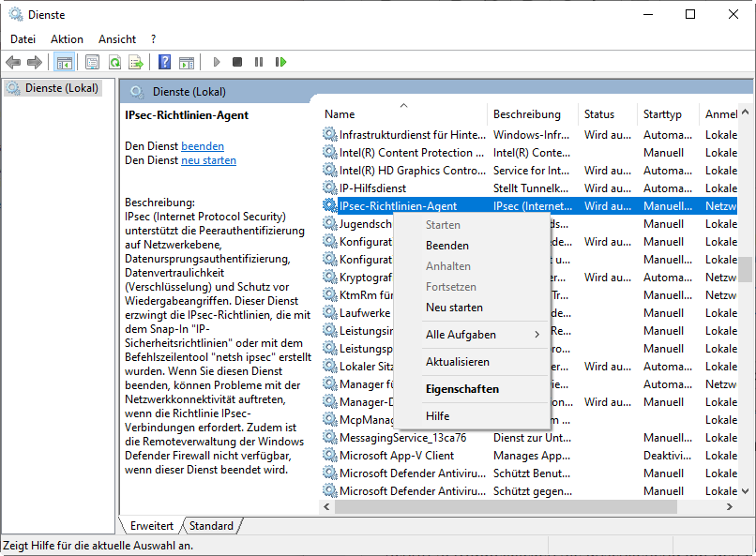This screenshot has width=756, height=556.
Task: Choose Eigenschaften from the context menu
Action: point(462,389)
